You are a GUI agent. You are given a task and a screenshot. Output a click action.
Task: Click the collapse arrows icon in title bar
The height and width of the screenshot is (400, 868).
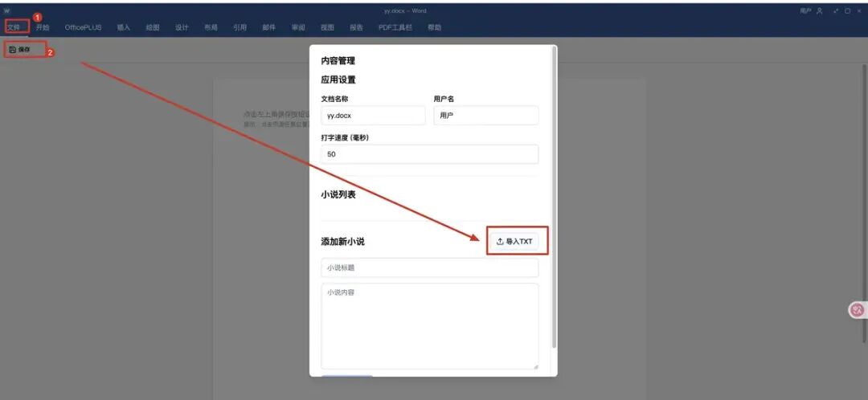pos(836,10)
